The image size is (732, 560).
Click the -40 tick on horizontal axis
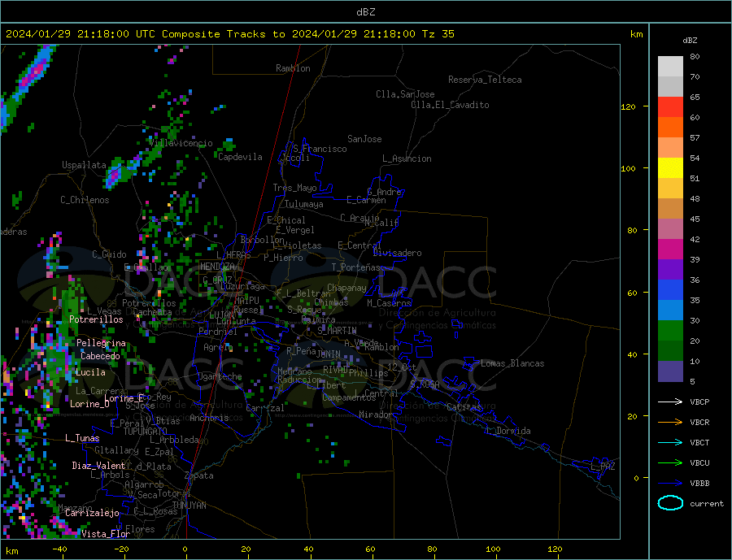pyautogui.click(x=59, y=549)
